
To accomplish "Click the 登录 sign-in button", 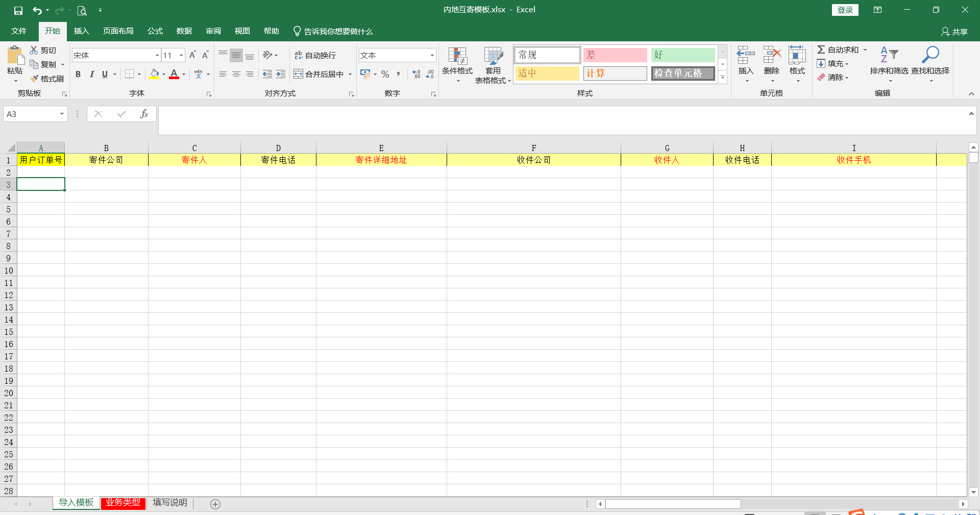I will [x=845, y=10].
